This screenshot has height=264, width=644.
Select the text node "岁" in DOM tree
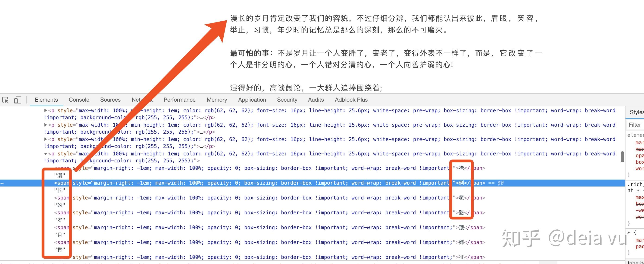click(59, 220)
